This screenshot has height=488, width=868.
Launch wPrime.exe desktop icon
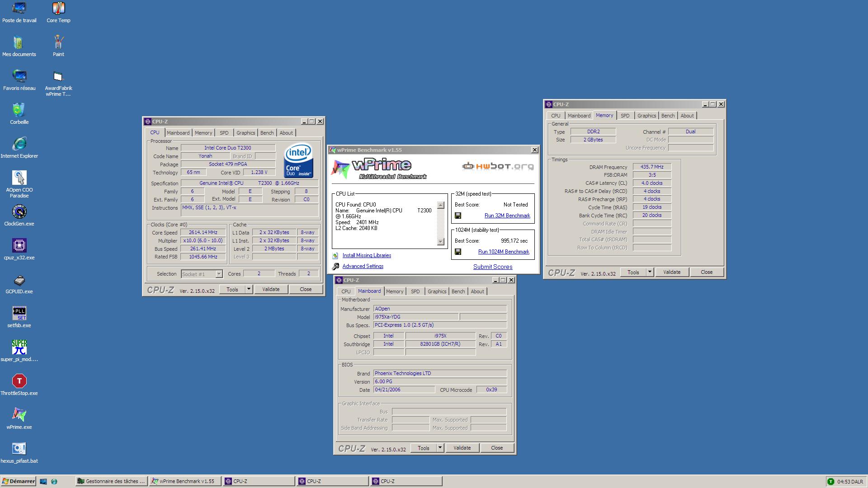tap(19, 419)
